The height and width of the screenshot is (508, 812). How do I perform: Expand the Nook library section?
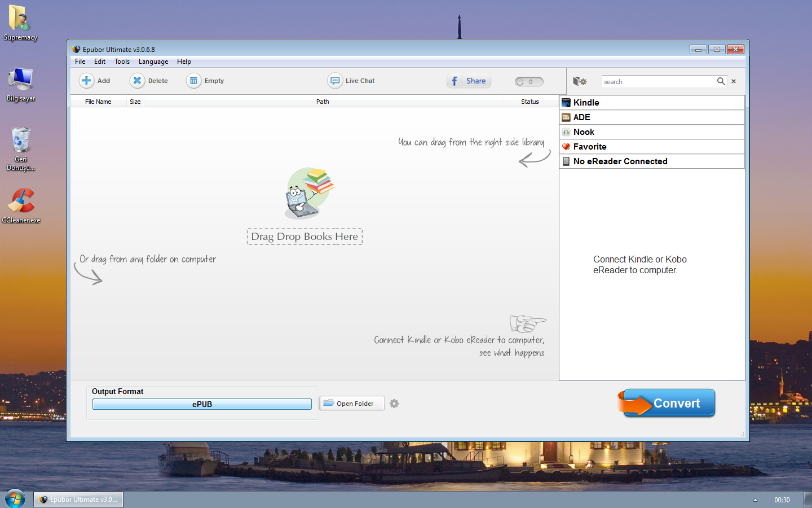[x=652, y=132]
